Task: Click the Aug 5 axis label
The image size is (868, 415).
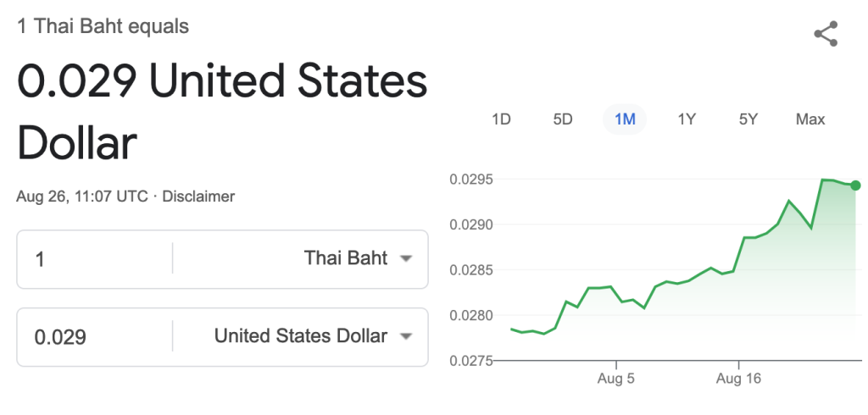Action: click(x=616, y=379)
